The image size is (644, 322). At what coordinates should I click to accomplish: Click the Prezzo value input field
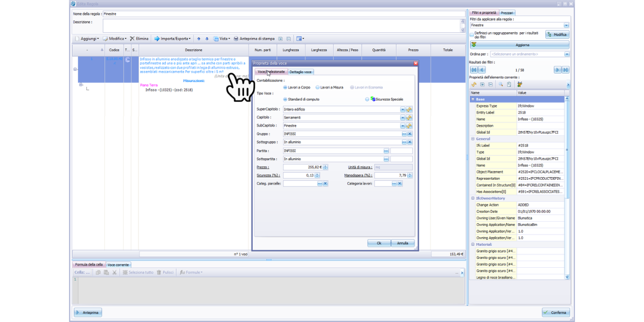pos(299,167)
